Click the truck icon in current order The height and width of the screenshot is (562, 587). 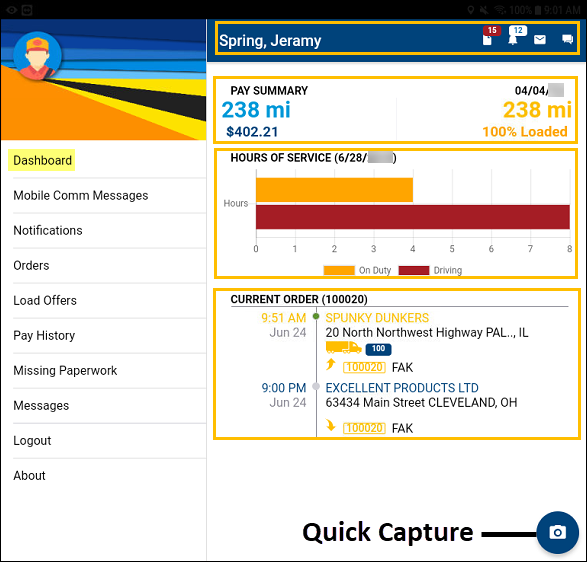(343, 347)
